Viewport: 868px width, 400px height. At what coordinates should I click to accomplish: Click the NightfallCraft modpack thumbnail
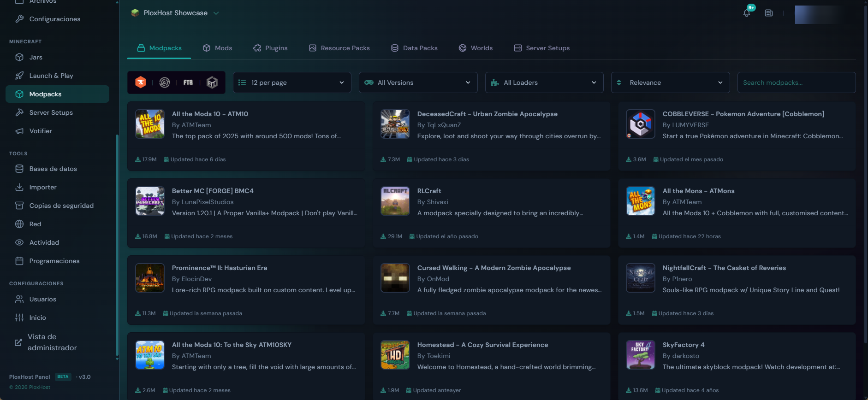[641, 278]
